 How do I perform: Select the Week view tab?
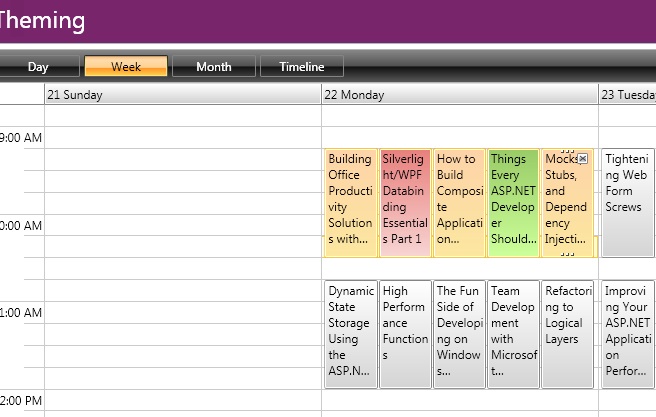pyautogui.click(x=126, y=67)
